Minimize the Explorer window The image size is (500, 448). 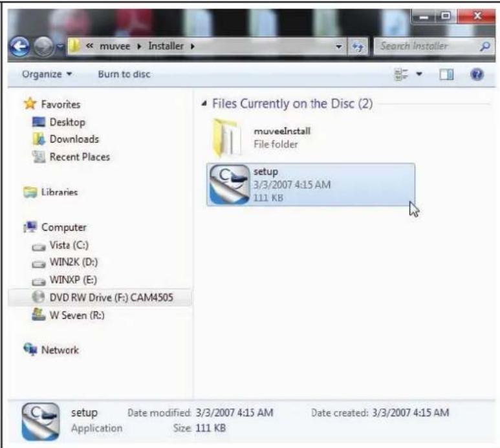pos(424,16)
